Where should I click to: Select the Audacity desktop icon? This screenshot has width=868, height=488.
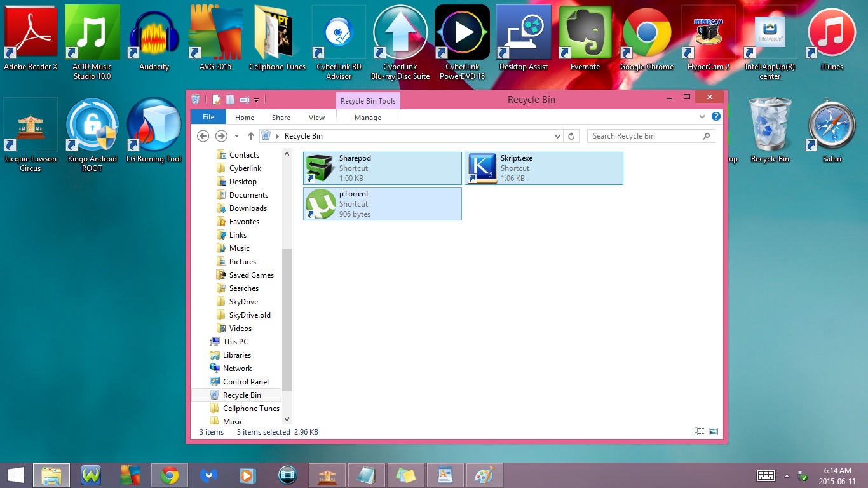click(x=154, y=39)
